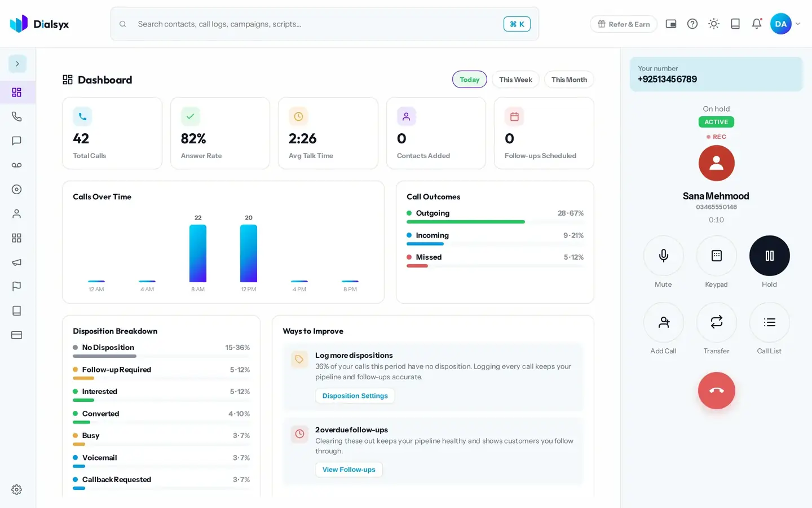Open the messages chat sidebar icon
Viewport: 812px width, 508px height.
click(x=17, y=141)
